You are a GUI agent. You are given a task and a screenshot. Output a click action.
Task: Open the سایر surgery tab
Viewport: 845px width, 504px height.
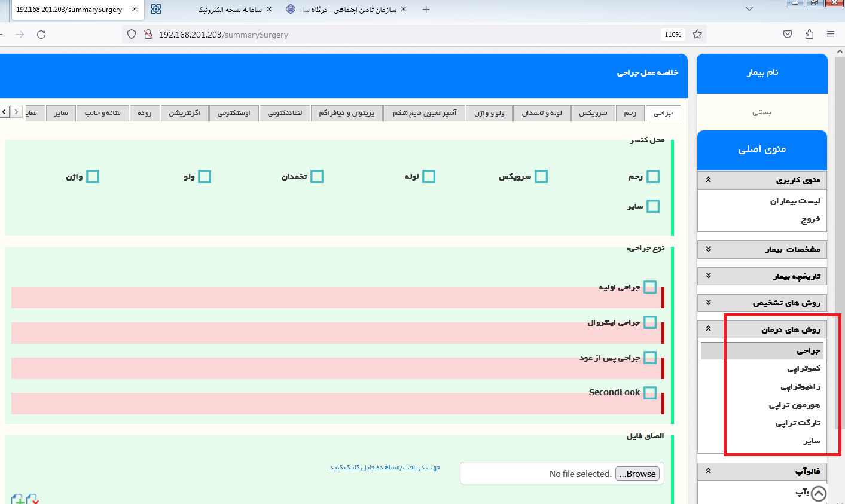tap(62, 113)
